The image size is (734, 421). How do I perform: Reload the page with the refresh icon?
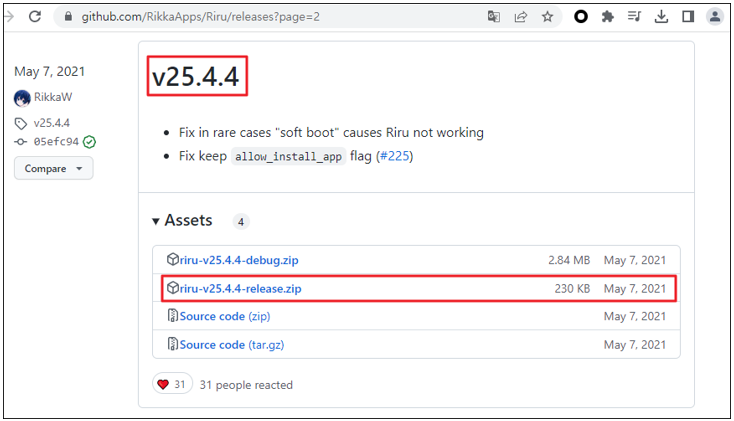(x=35, y=17)
